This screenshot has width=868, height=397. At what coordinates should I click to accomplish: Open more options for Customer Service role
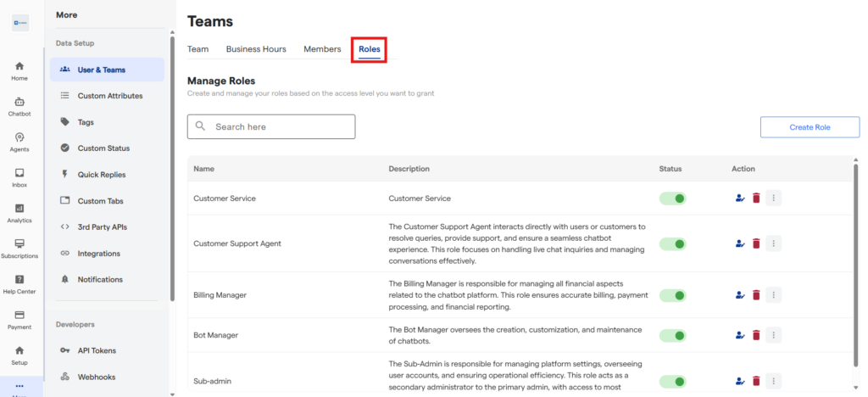pyautogui.click(x=772, y=198)
